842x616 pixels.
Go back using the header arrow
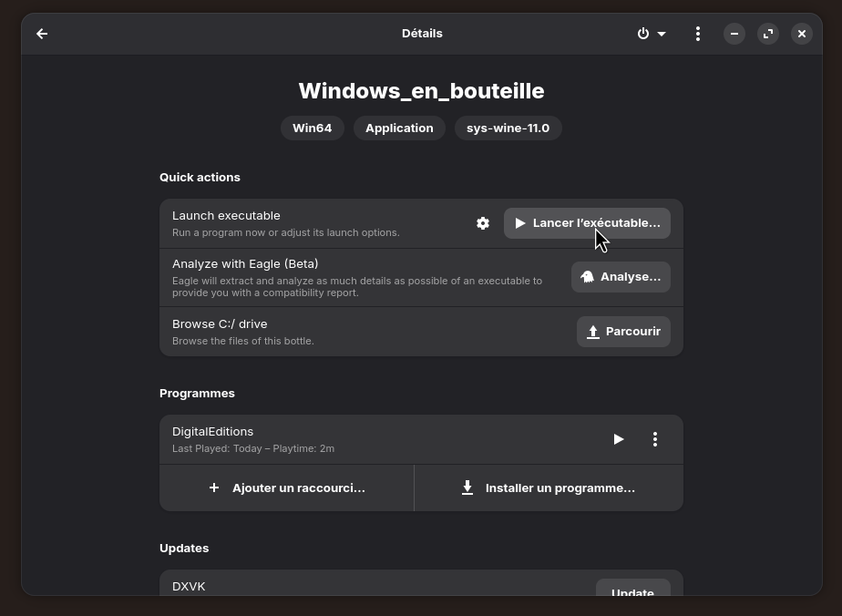[x=42, y=34]
